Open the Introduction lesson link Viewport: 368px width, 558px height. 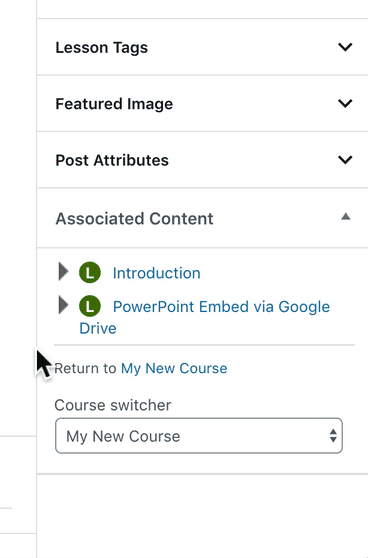[x=157, y=273]
